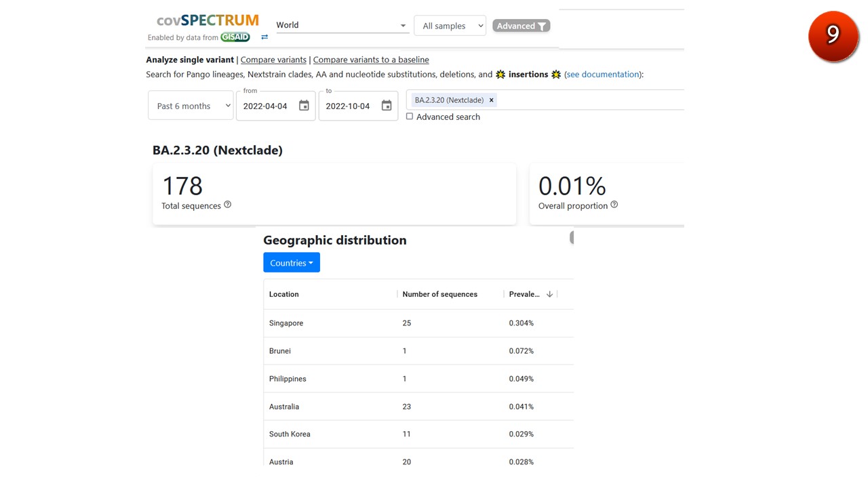
Task: Open the see documentation link
Action: [603, 75]
